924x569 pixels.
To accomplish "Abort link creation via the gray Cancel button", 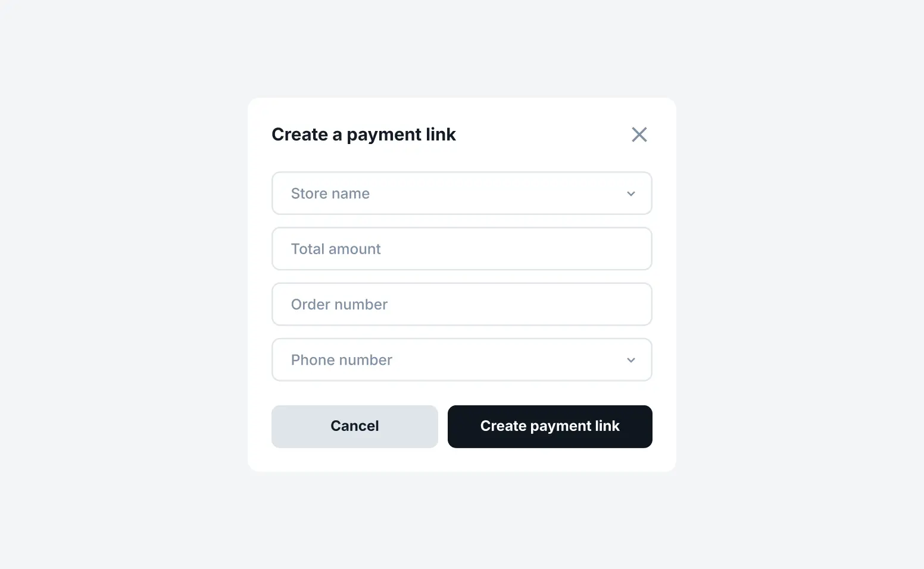I will [x=354, y=426].
